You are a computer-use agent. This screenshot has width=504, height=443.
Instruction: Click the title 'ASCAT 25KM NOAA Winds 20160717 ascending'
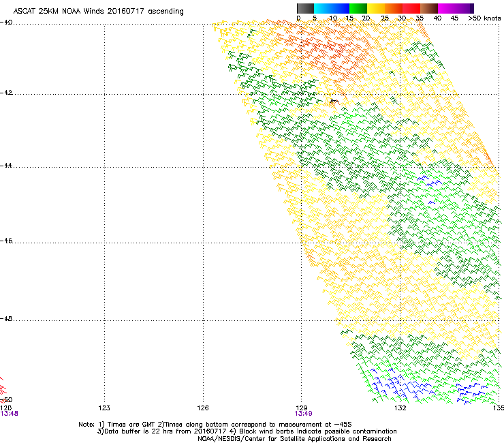coord(98,12)
